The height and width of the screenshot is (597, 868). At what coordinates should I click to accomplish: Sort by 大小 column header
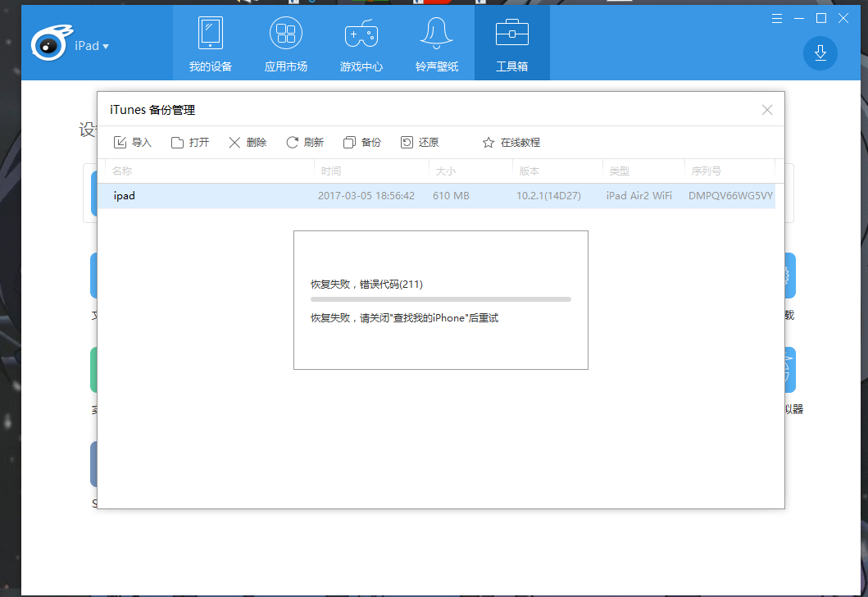(x=470, y=171)
